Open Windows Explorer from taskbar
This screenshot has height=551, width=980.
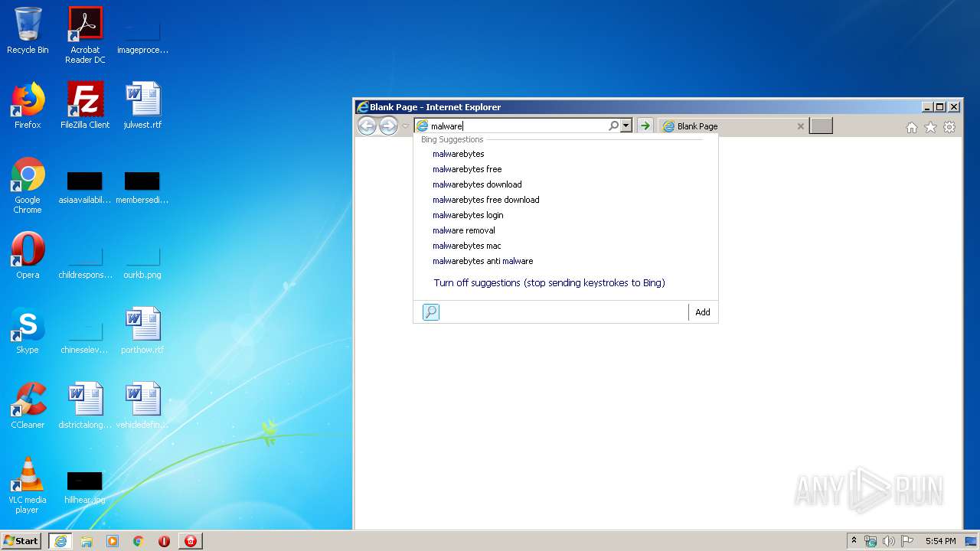[87, 541]
